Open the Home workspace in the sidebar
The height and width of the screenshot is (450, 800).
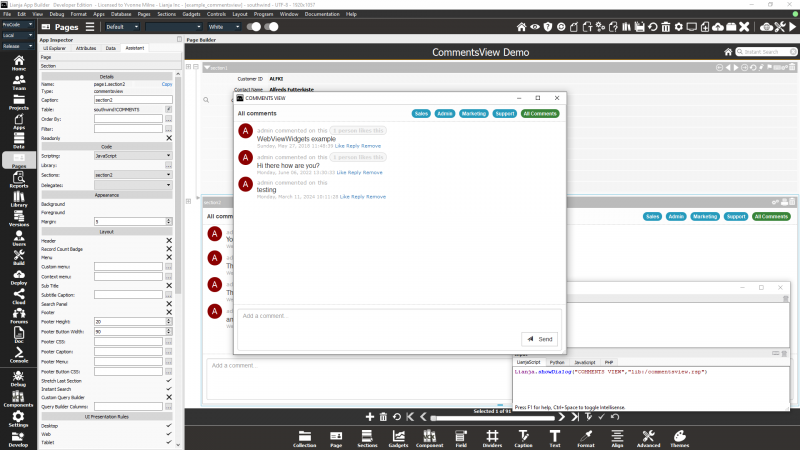coord(18,63)
